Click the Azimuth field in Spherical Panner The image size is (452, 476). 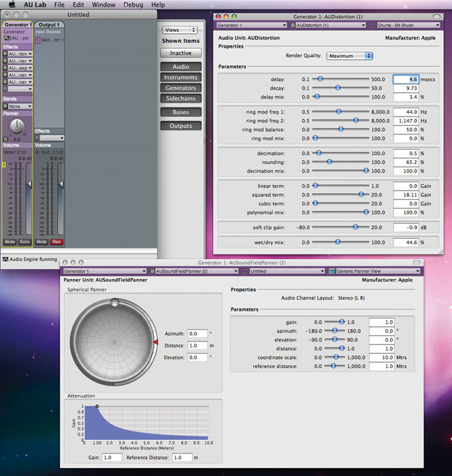(x=197, y=334)
